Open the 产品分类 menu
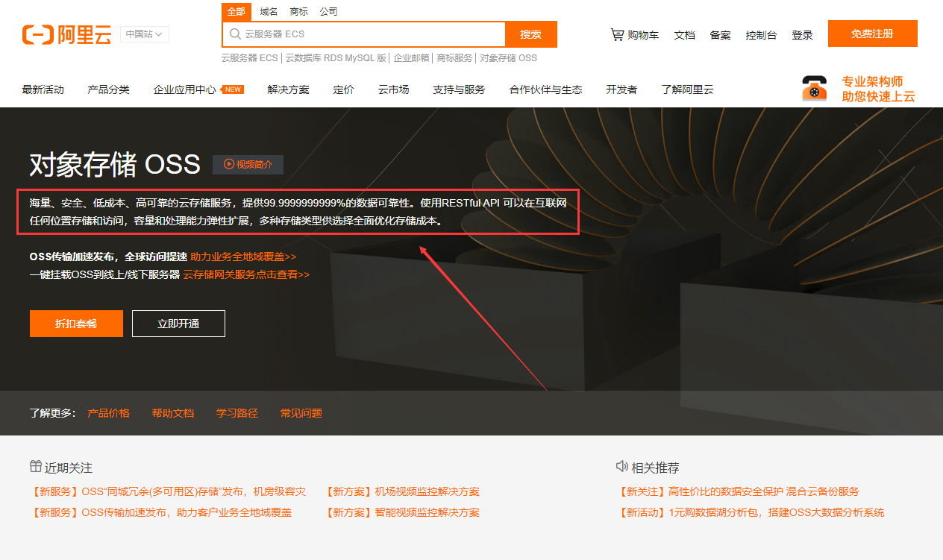The height and width of the screenshot is (560, 943). click(108, 89)
